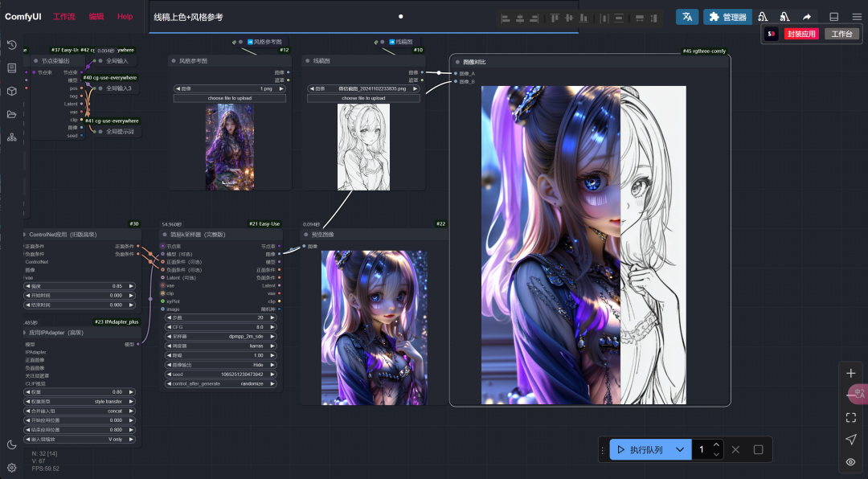Viewport: 868px width, 479px height.
Task: Click the CFG 8.0 value slider
Action: (x=222, y=327)
